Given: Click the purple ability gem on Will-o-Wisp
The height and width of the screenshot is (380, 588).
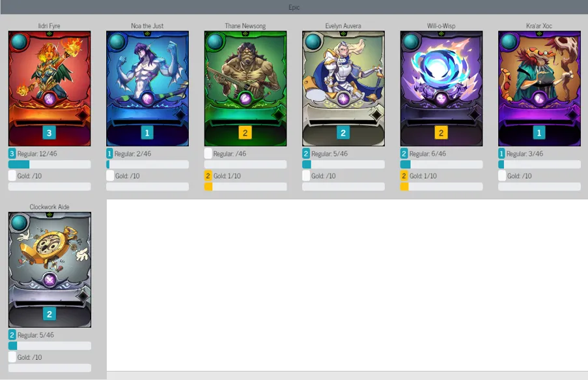Looking at the screenshot, I should 441,99.
